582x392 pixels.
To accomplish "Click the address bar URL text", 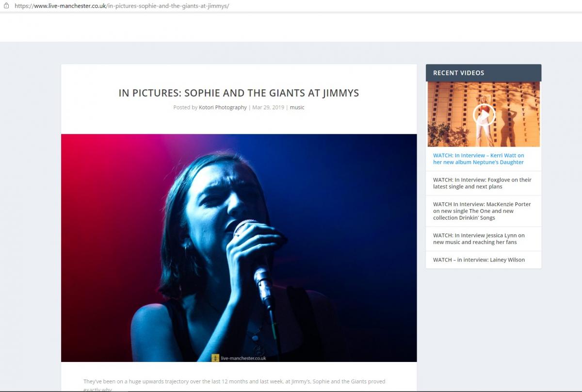I will pyautogui.click(x=121, y=6).
